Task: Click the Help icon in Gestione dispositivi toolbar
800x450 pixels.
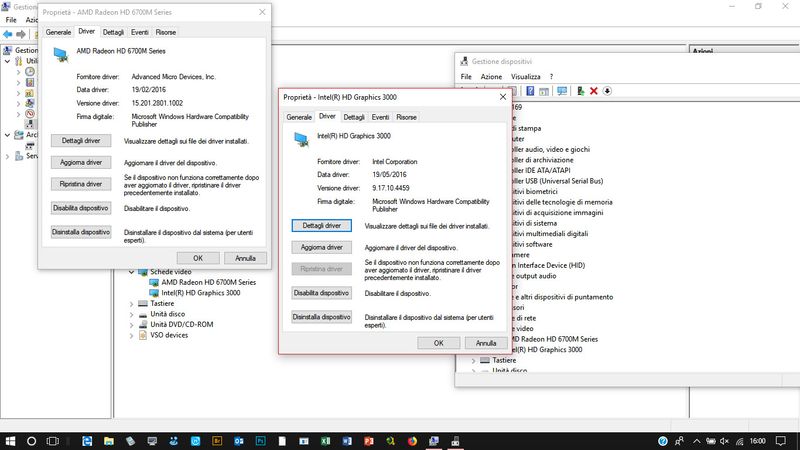Action: [x=530, y=91]
